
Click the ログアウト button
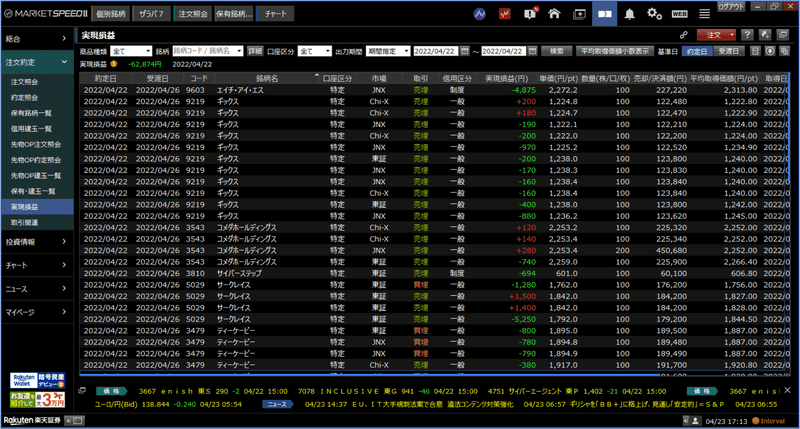[732, 7]
